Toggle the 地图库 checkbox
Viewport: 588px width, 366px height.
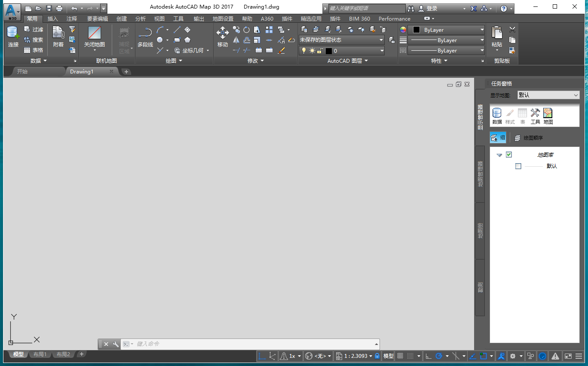coord(509,155)
